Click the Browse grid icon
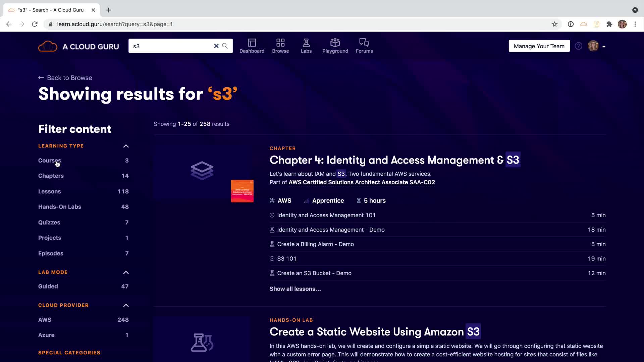 click(x=280, y=43)
